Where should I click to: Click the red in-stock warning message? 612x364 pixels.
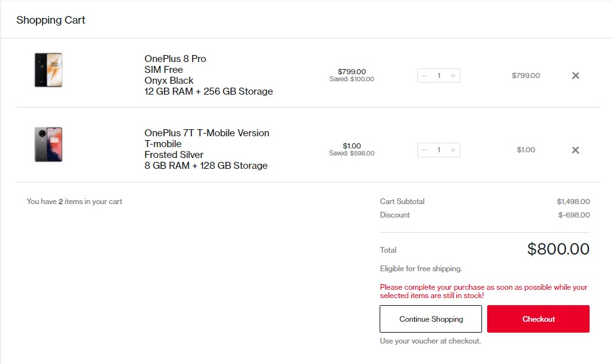(x=483, y=292)
